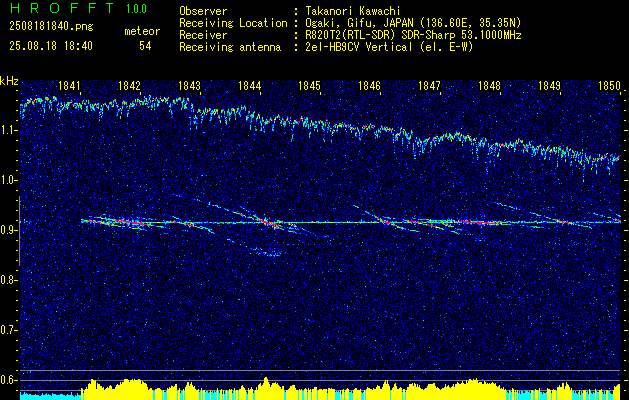Click the 1.1 kHz frequency label
The image size is (629, 400).
pyautogui.click(x=9, y=130)
